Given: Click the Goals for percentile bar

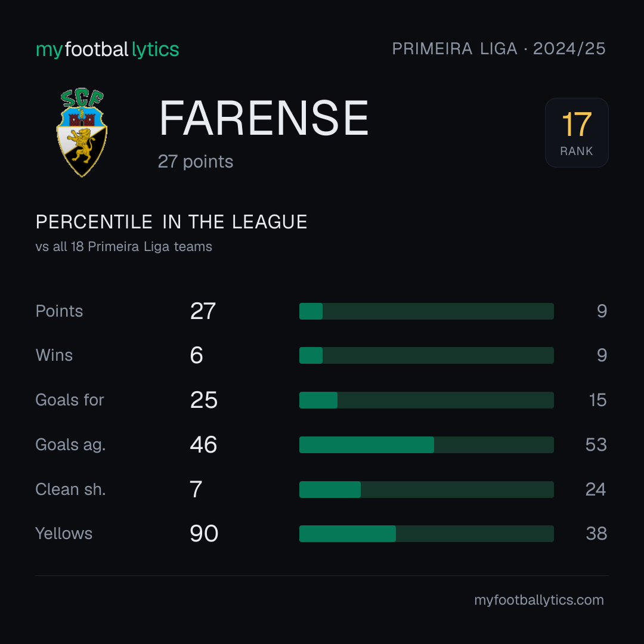Looking at the screenshot, I should [x=426, y=400].
